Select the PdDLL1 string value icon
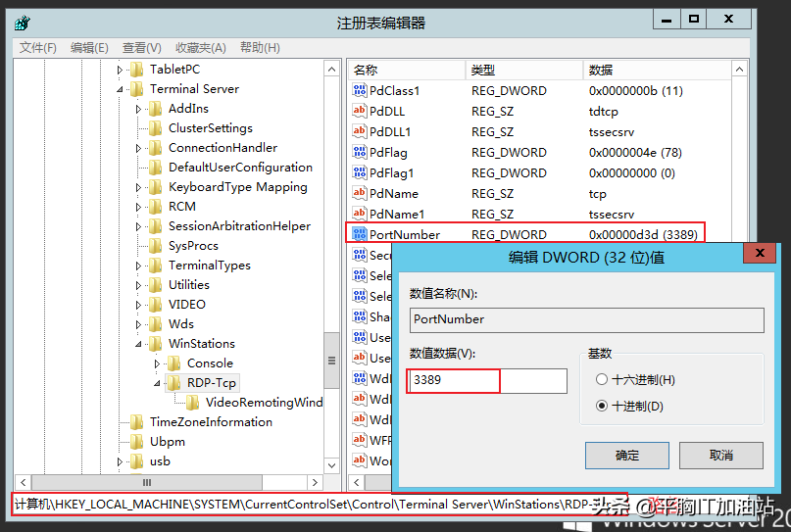This screenshot has height=532, width=791. [x=359, y=131]
